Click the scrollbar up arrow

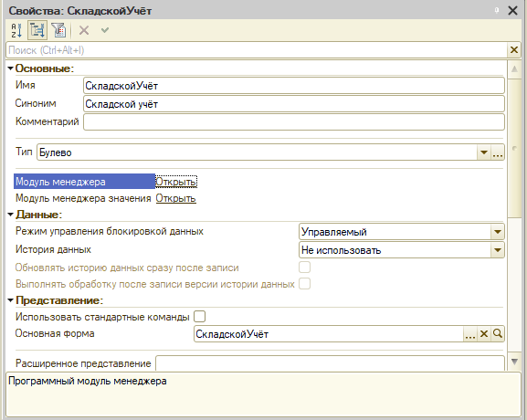(x=514, y=69)
